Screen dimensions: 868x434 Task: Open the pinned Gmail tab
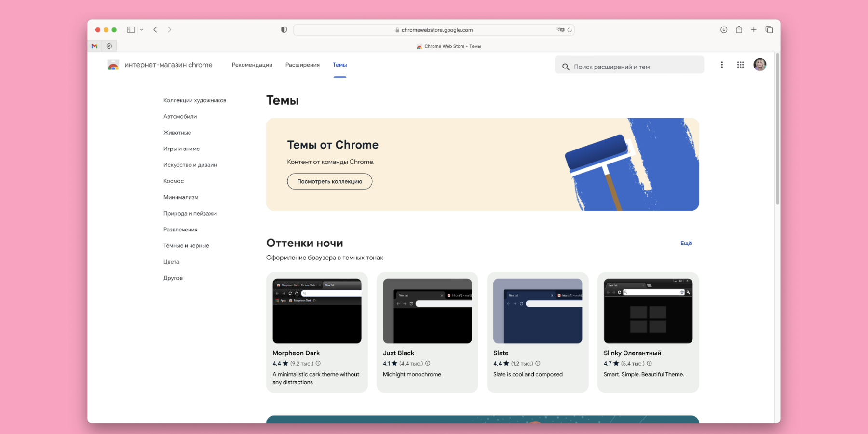pyautogui.click(x=95, y=46)
